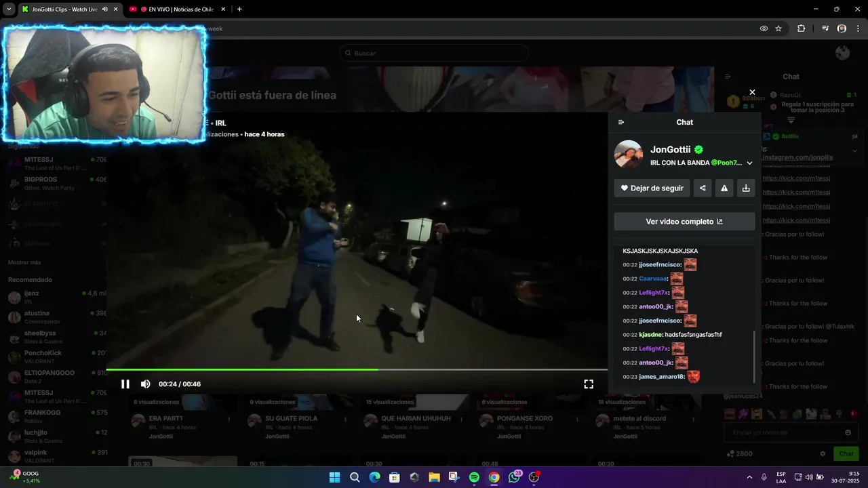Open FRANKOGG Roblox channel

click(x=57, y=416)
